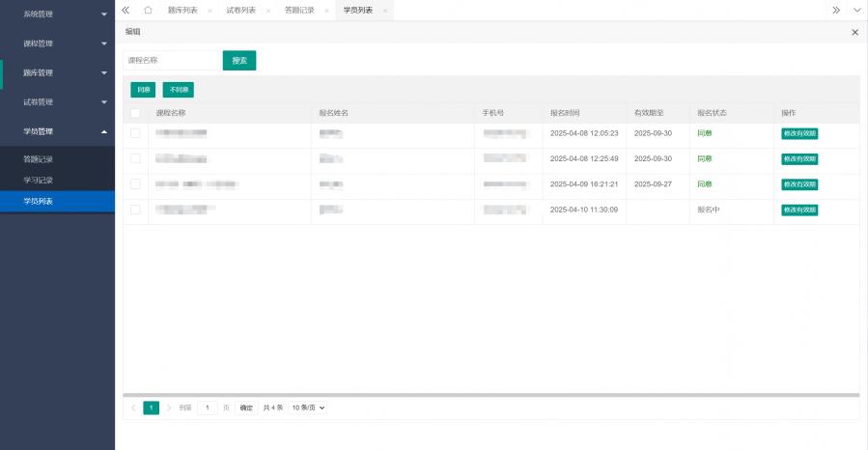Click the home icon in tab bar
868x450 pixels.
click(148, 10)
